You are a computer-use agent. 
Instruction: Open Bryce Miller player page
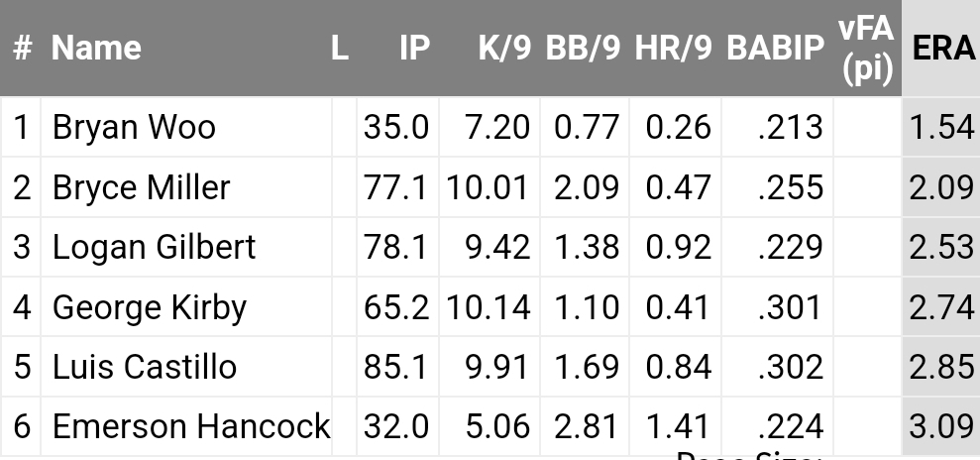pos(142,187)
